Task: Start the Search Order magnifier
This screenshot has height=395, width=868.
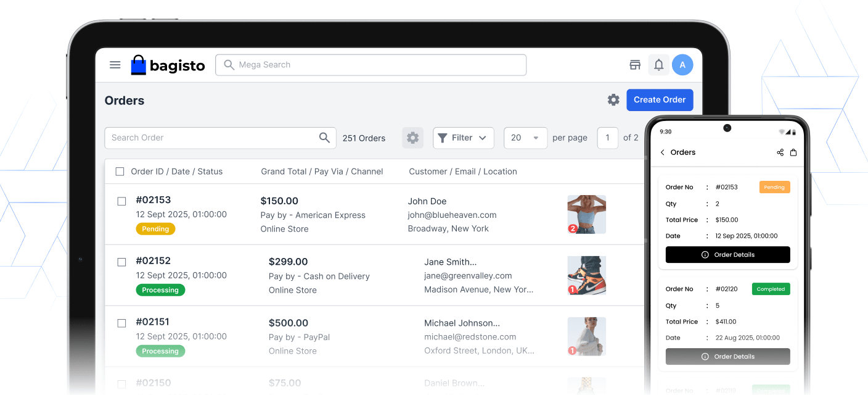Action: click(324, 138)
